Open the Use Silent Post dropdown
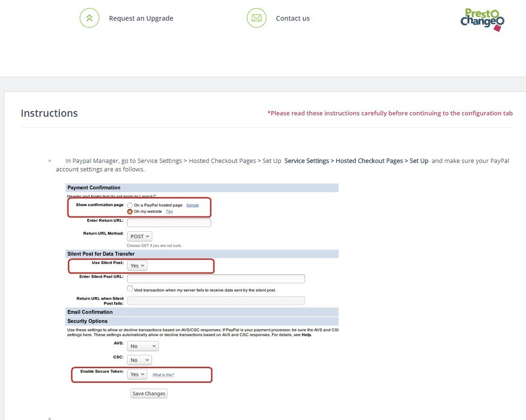The height and width of the screenshot is (420, 526). pyautogui.click(x=137, y=266)
